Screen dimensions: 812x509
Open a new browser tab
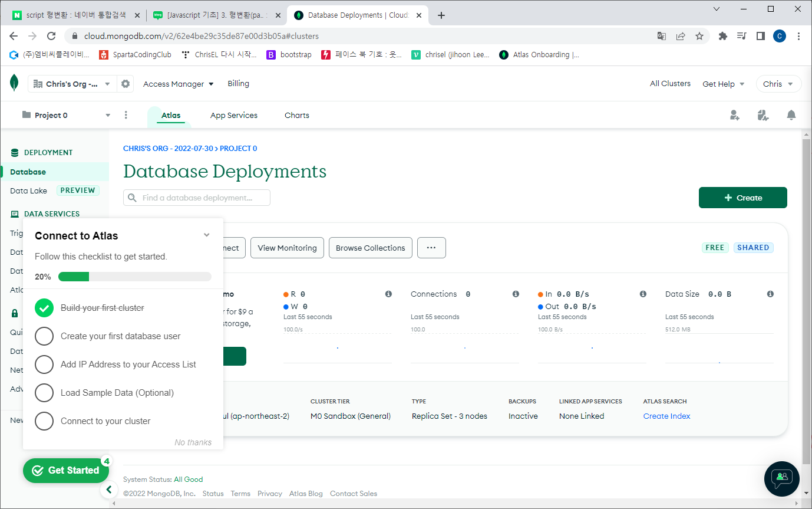441,15
